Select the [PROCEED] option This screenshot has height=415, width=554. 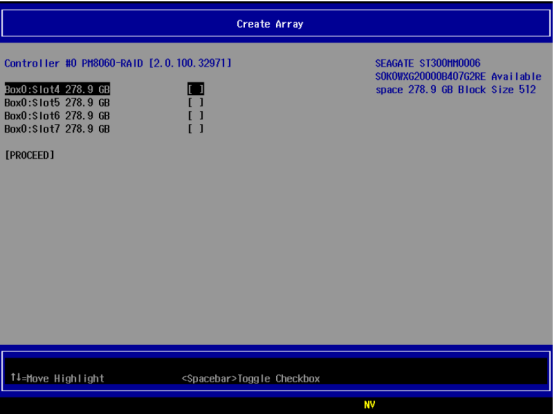tap(30, 155)
